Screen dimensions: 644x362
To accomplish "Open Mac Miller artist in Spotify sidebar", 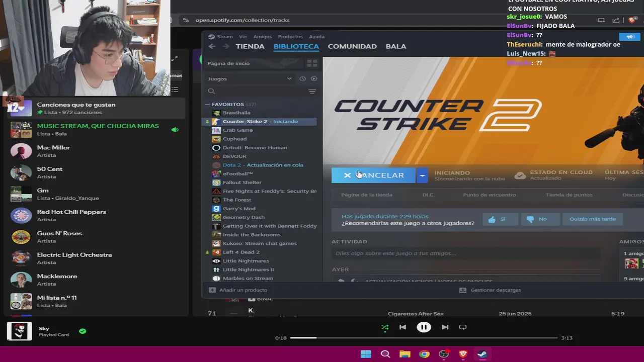I will [x=96, y=151].
